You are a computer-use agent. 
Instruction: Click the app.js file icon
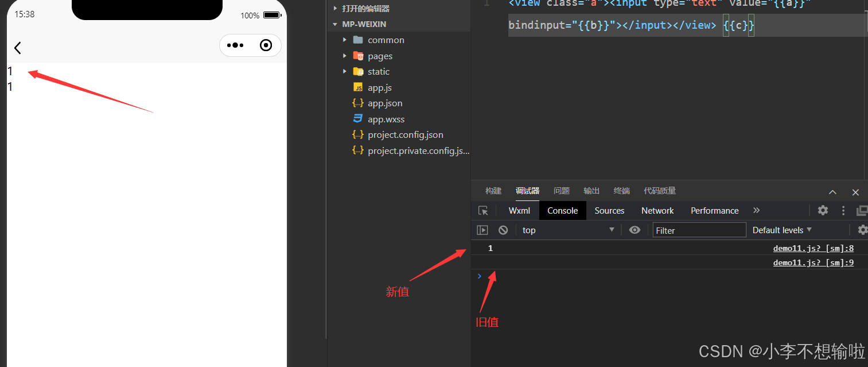358,87
